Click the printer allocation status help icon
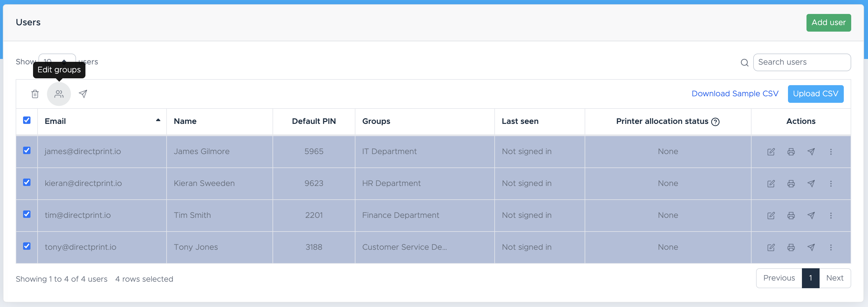The height and width of the screenshot is (307, 868). click(x=715, y=122)
